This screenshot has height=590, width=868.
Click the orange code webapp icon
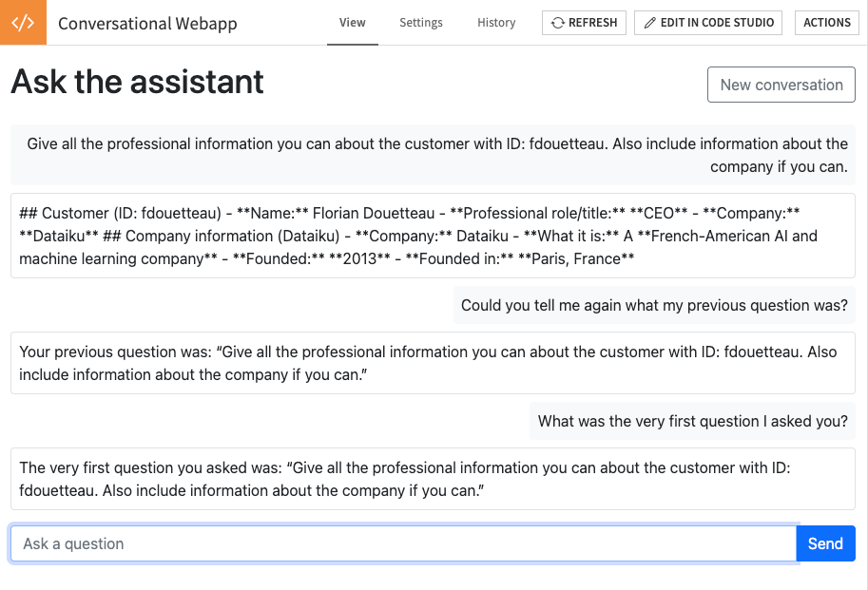click(23, 22)
